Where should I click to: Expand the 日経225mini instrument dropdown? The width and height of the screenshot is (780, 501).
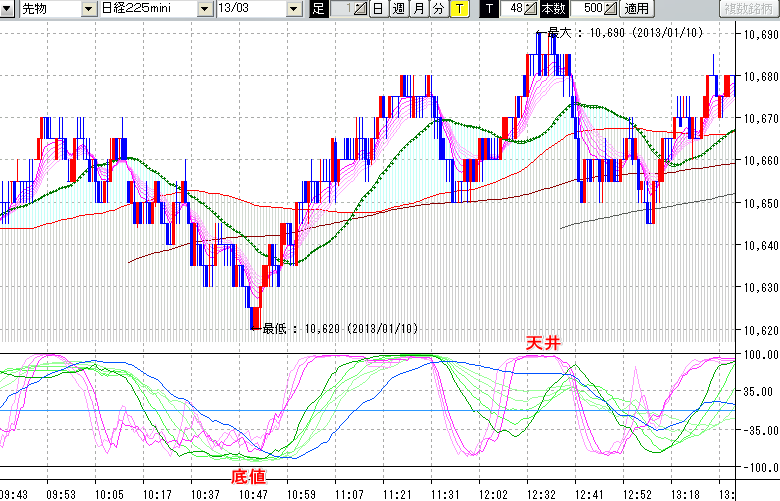[x=204, y=9]
